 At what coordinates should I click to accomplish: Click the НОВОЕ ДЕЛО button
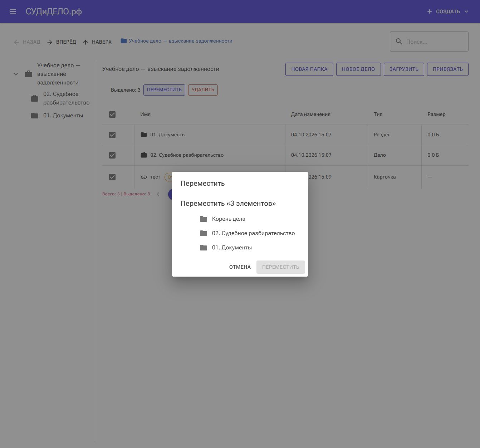click(x=358, y=69)
